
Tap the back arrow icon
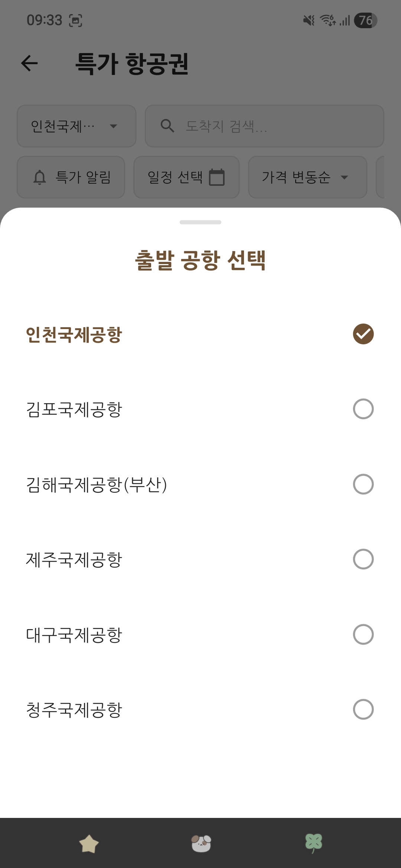tap(30, 63)
